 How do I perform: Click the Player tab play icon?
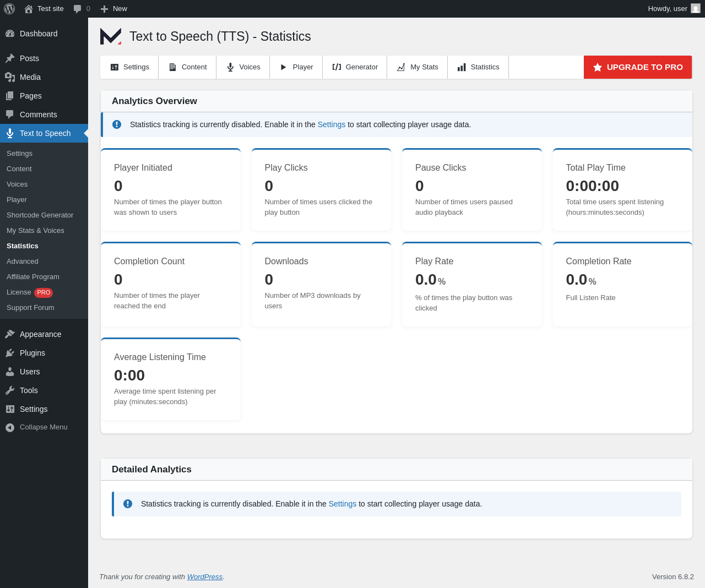pos(284,67)
